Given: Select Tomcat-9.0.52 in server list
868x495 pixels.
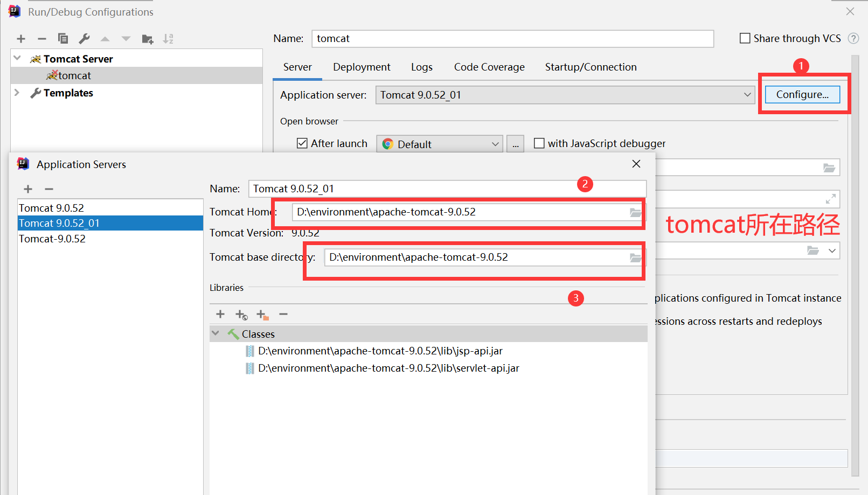Looking at the screenshot, I should [110, 239].
